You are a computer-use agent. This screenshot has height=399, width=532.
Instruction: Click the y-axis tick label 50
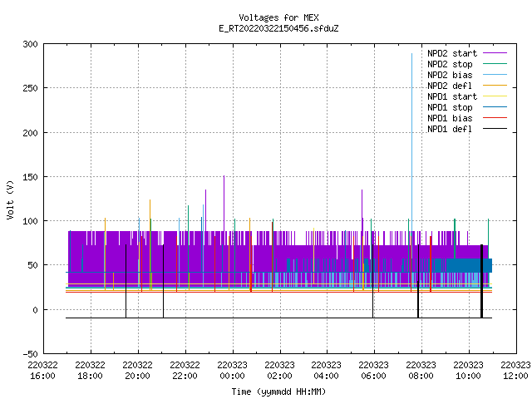(32, 265)
